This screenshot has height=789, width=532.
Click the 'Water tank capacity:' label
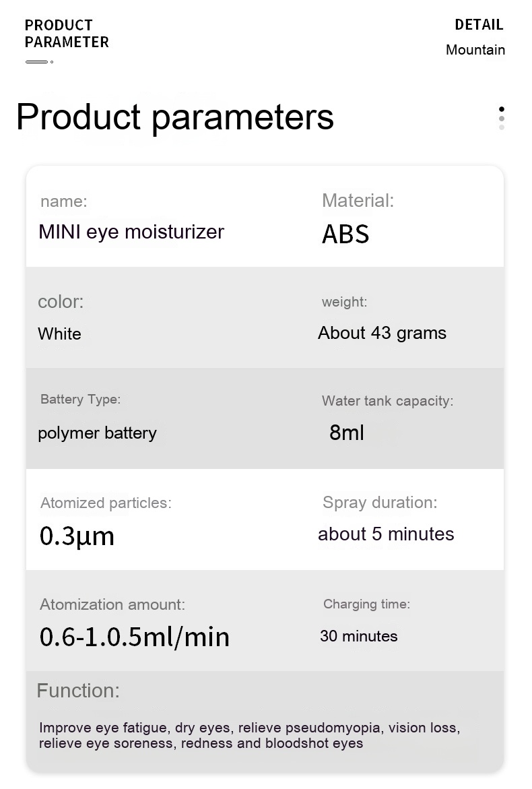tap(387, 401)
